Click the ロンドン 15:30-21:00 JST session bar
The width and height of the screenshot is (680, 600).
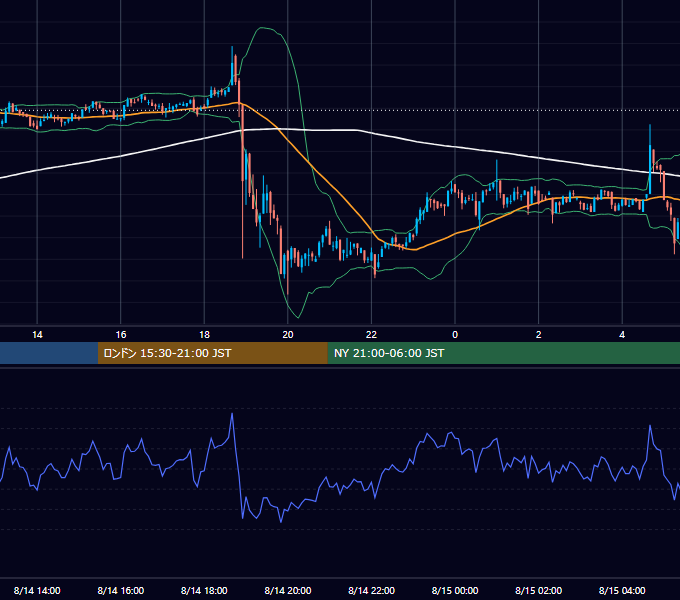(212, 353)
